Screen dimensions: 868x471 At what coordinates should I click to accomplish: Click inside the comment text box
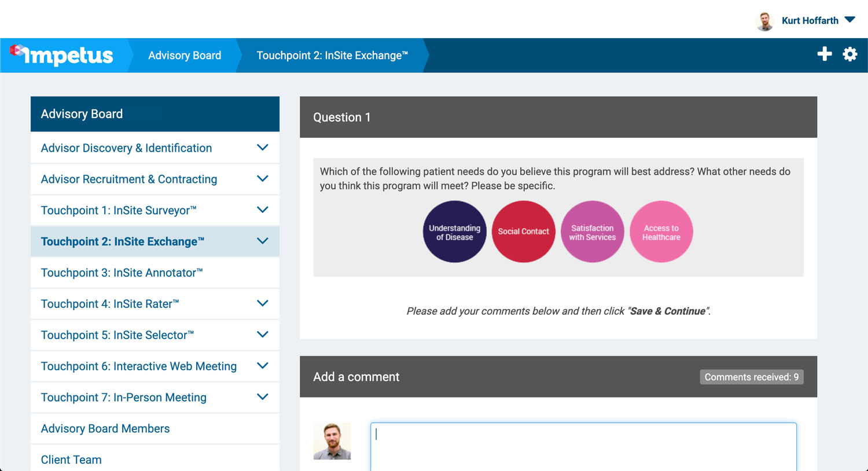coord(583,447)
